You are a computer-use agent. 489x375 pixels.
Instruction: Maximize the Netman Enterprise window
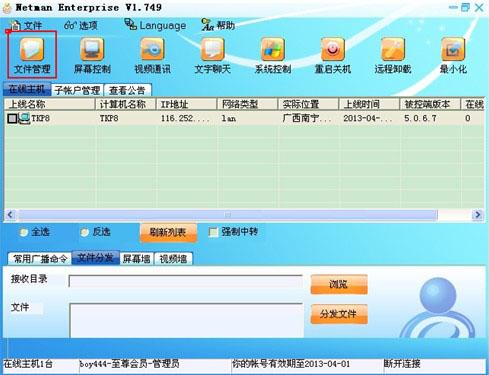[x=466, y=7]
